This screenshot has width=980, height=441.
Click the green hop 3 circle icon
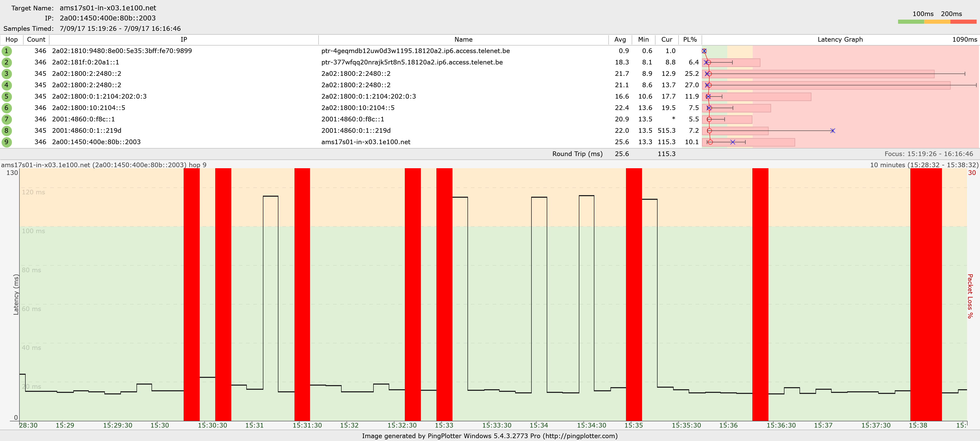coord(6,74)
